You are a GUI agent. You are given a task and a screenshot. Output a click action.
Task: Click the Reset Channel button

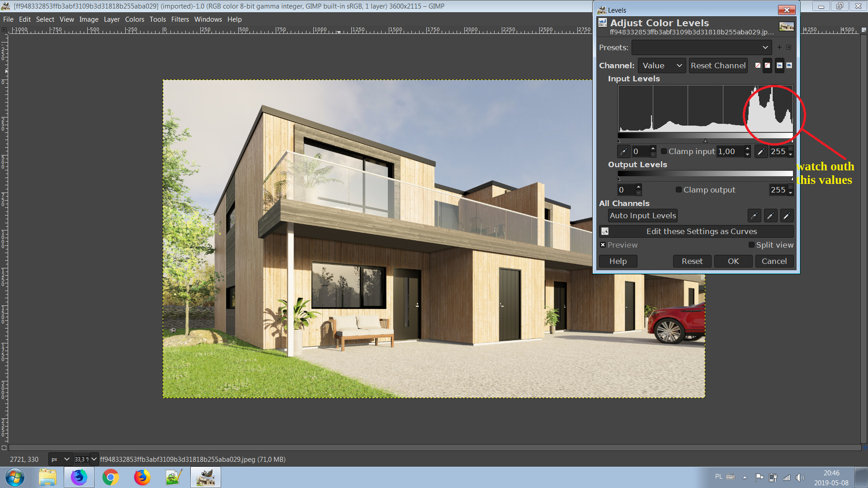point(718,66)
